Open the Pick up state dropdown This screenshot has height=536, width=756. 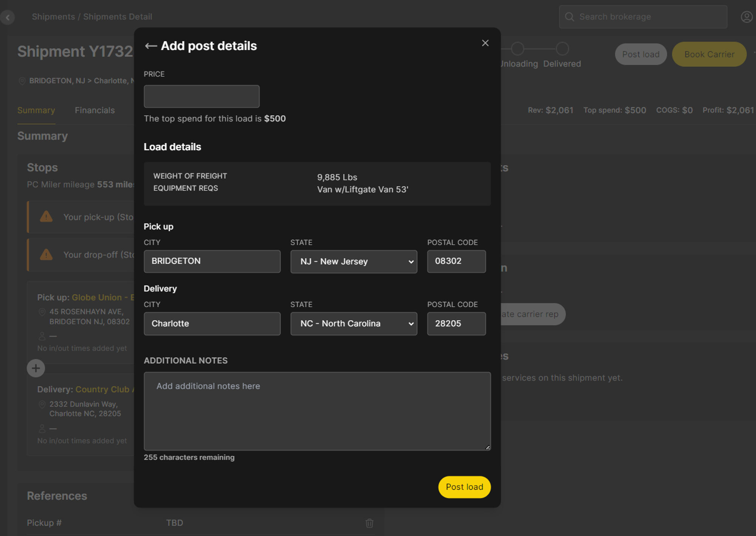coord(354,261)
